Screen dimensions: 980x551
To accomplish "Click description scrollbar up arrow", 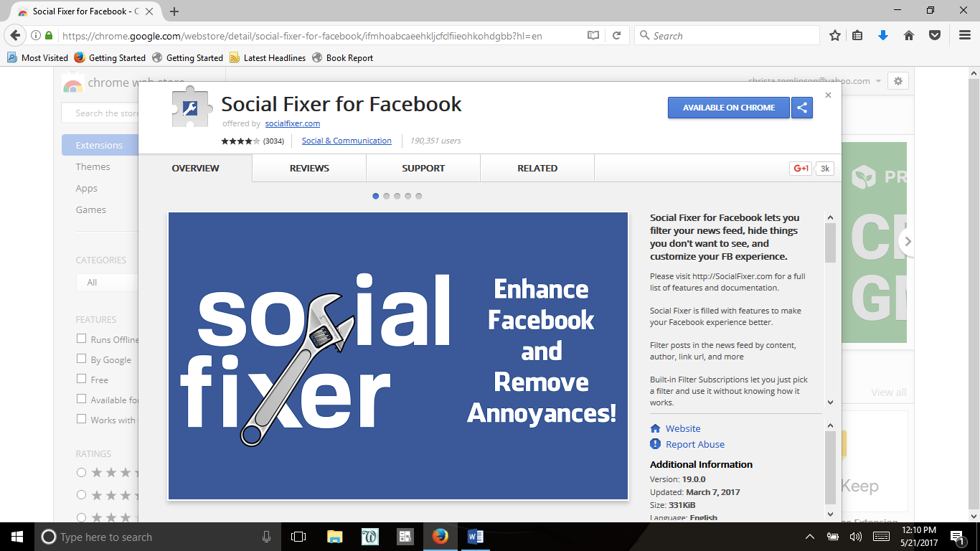I will coord(830,217).
